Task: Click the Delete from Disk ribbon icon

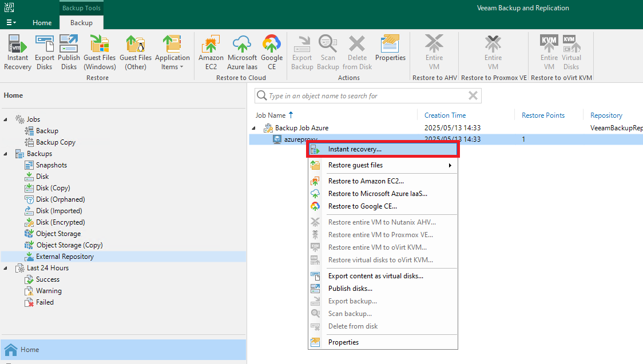Action: (x=357, y=53)
